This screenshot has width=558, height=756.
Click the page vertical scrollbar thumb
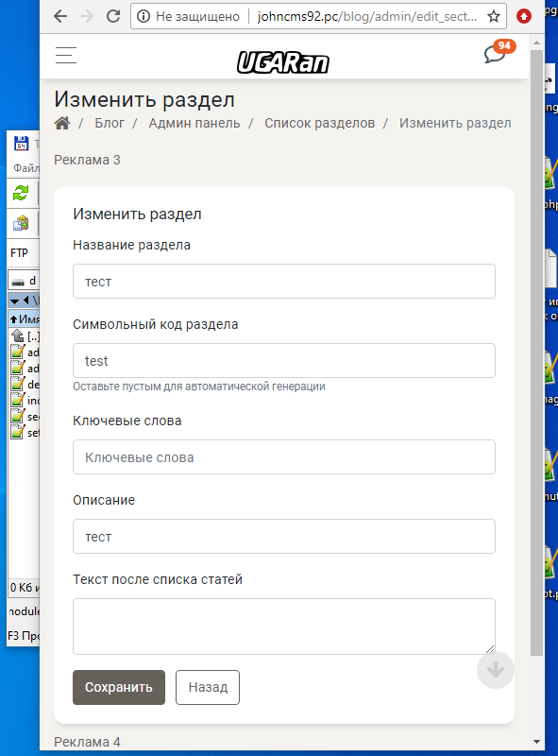[x=536, y=352]
